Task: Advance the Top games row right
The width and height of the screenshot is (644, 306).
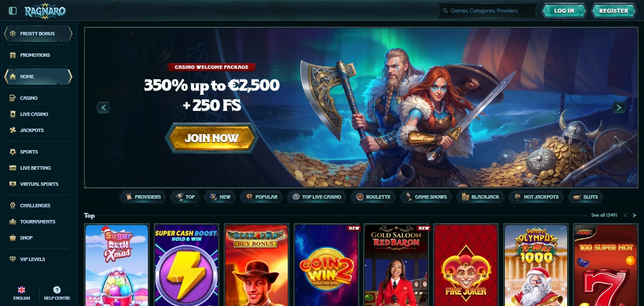Action: [634, 215]
